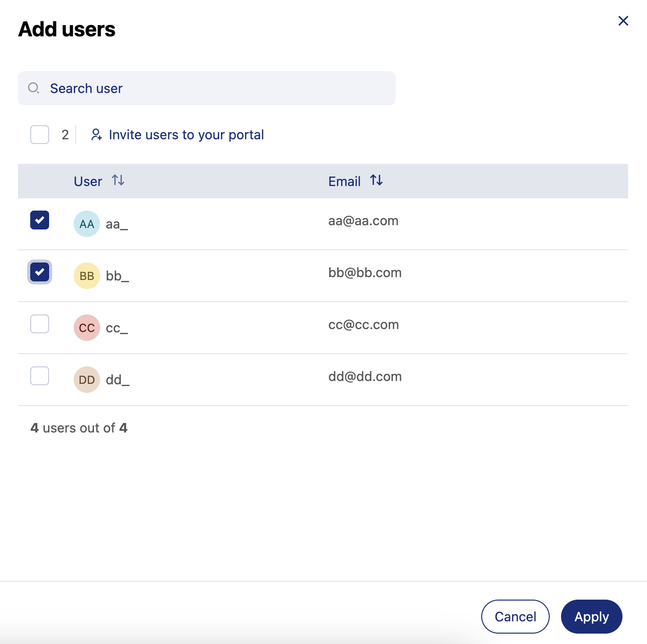Open Invite users to your portal link
The height and width of the screenshot is (644, 647).
click(x=186, y=135)
